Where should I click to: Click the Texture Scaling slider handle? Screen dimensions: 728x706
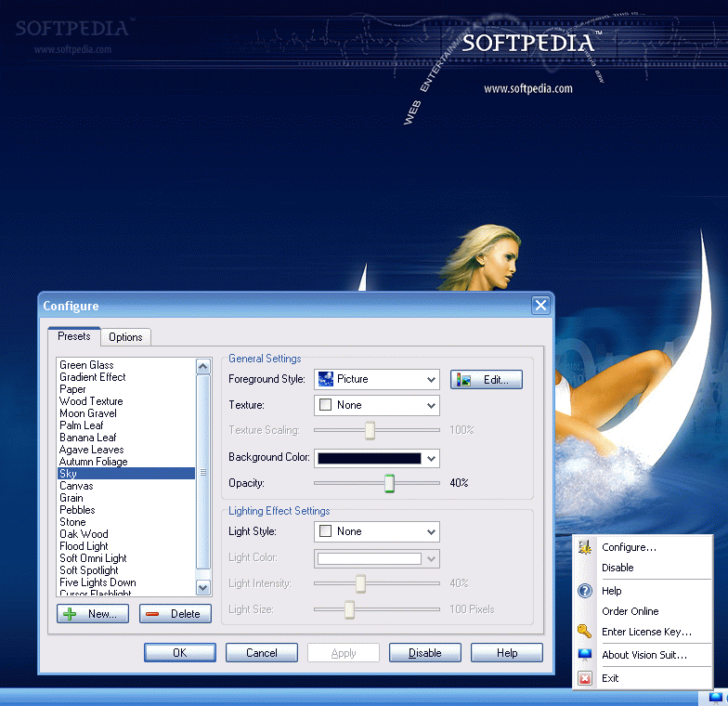[370, 430]
